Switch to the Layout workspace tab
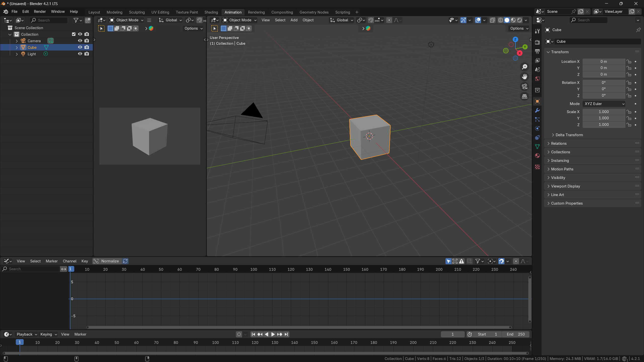The width and height of the screenshot is (644, 362). click(x=94, y=12)
